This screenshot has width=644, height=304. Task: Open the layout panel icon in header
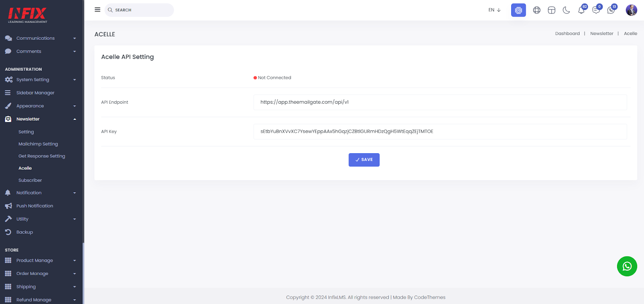coord(551,10)
